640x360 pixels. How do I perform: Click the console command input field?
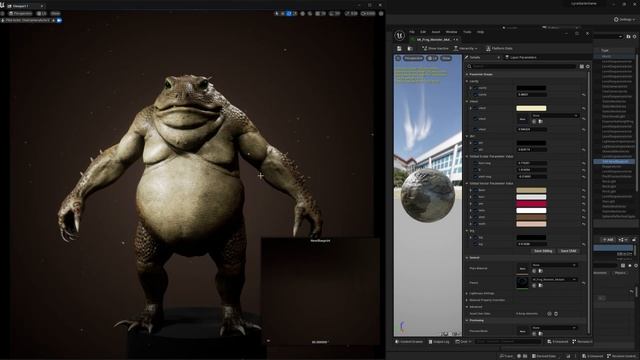pyautogui.click(x=508, y=342)
